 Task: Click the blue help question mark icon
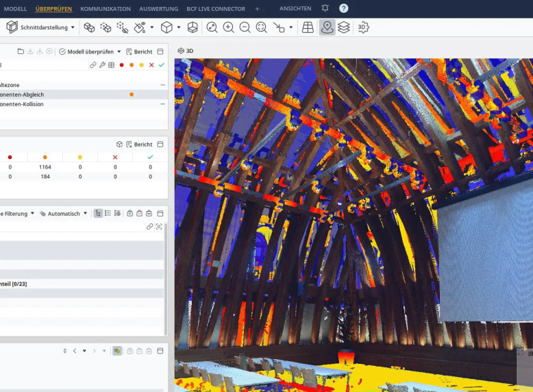[344, 8]
